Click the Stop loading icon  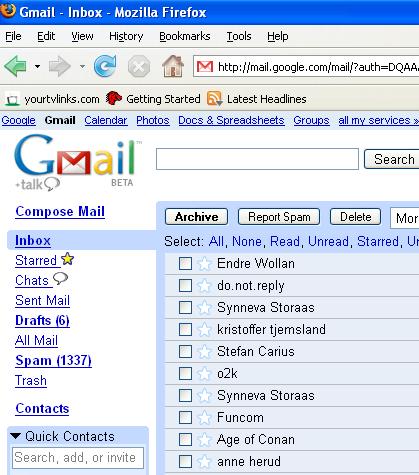coord(139,66)
